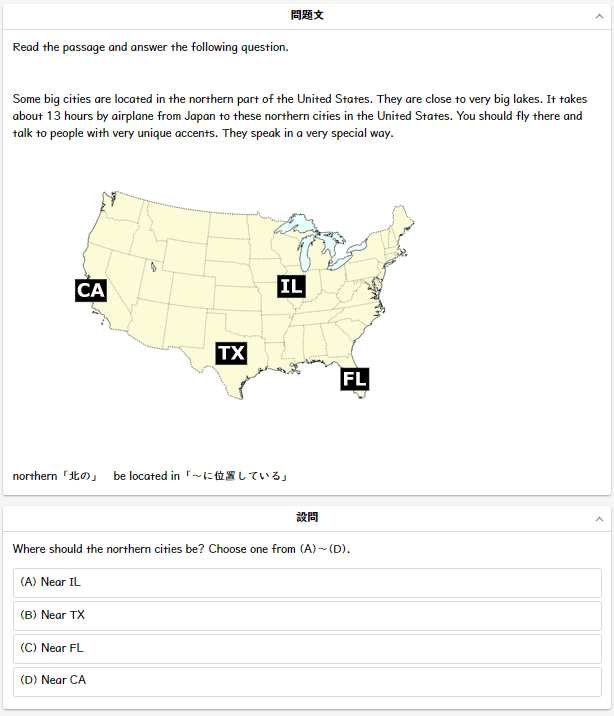Click the vocabulary note for northern
Viewport: 614px width, 716px height.
coord(55,476)
